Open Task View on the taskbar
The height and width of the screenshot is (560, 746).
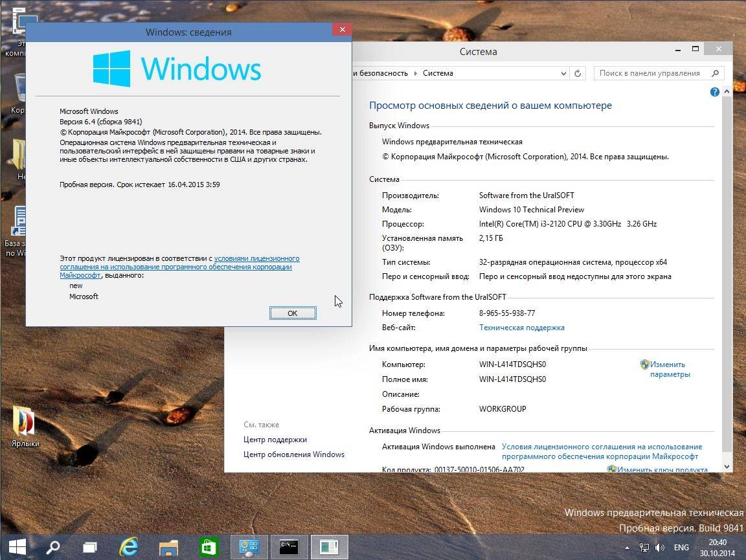(90, 547)
